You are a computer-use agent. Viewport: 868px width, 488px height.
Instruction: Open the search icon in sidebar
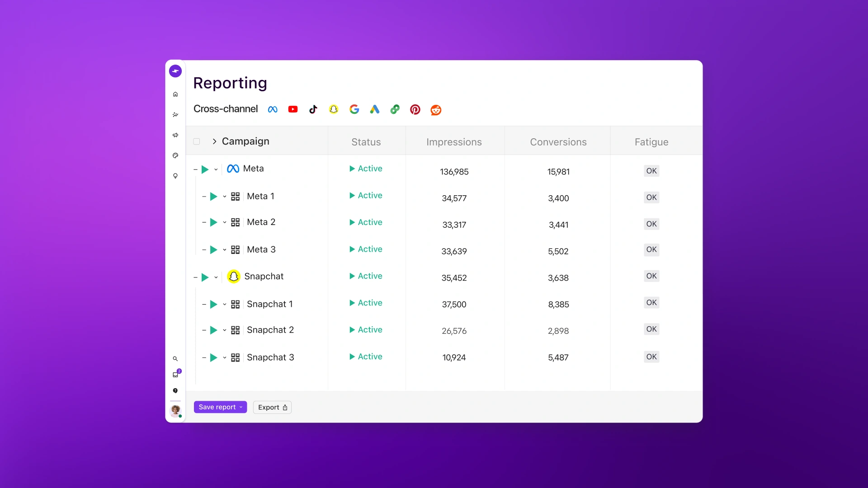[175, 359]
